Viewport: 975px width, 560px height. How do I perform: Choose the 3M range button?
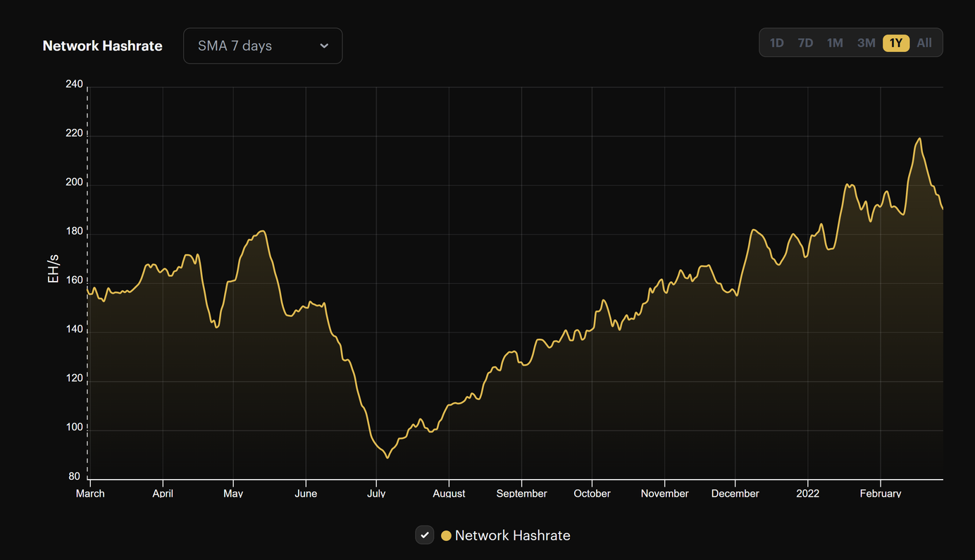coord(866,42)
